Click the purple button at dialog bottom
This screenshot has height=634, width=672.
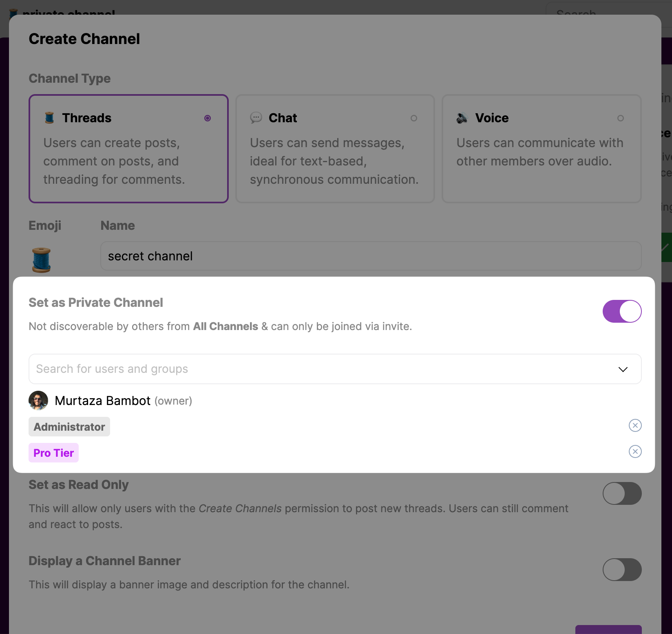pyautogui.click(x=608, y=629)
